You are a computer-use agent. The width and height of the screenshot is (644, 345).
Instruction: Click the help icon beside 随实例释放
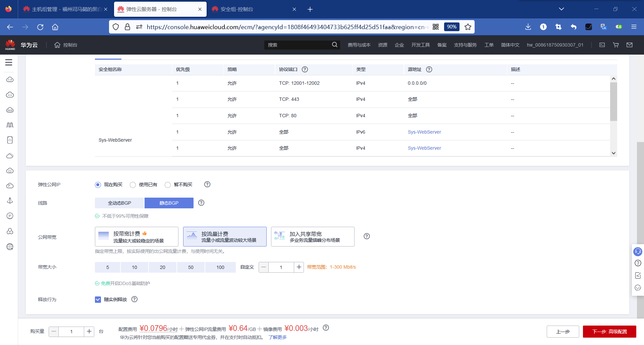tap(135, 299)
